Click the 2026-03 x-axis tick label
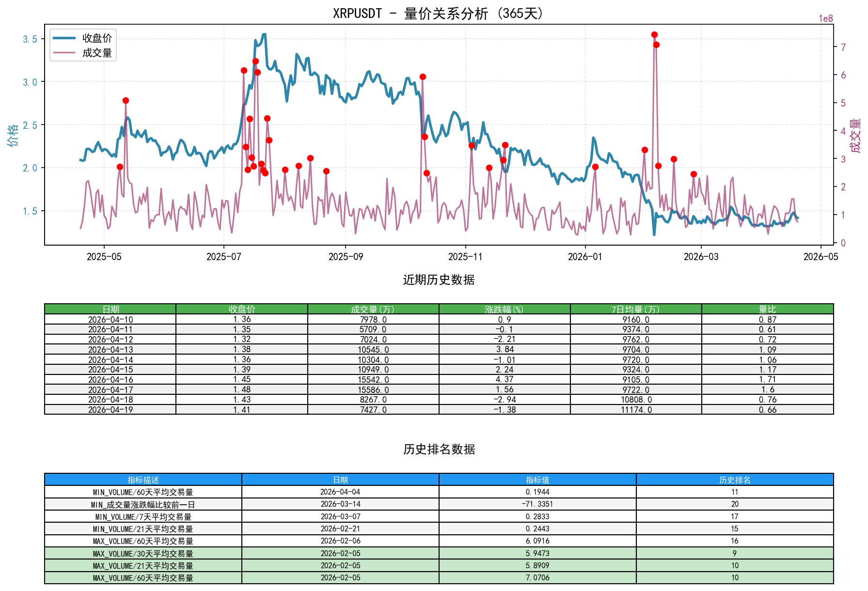Viewport: 868px width, 591px height. [701, 257]
